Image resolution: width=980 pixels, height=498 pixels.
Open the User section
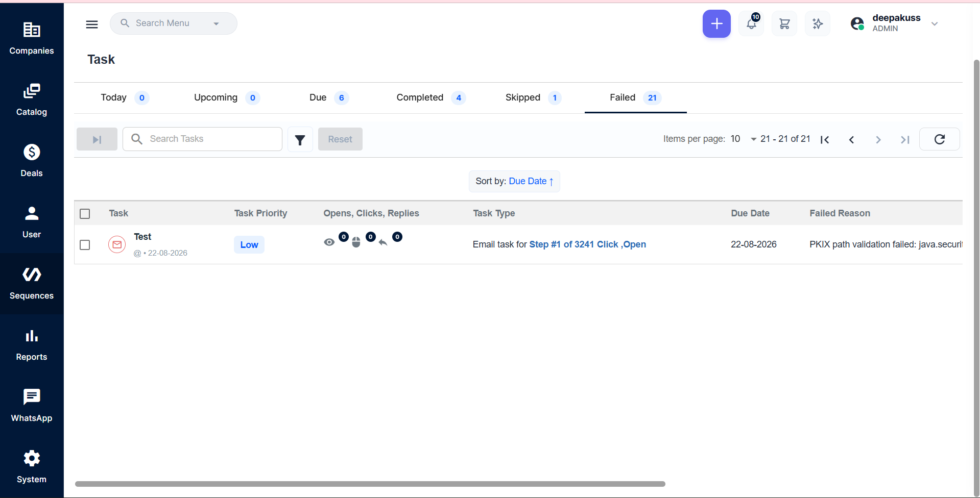point(32,222)
